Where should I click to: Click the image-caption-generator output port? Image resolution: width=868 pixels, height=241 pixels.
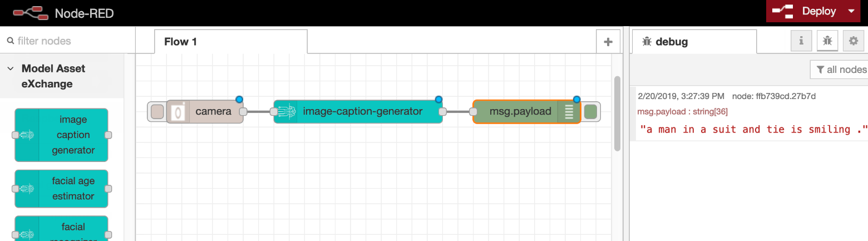(x=443, y=112)
